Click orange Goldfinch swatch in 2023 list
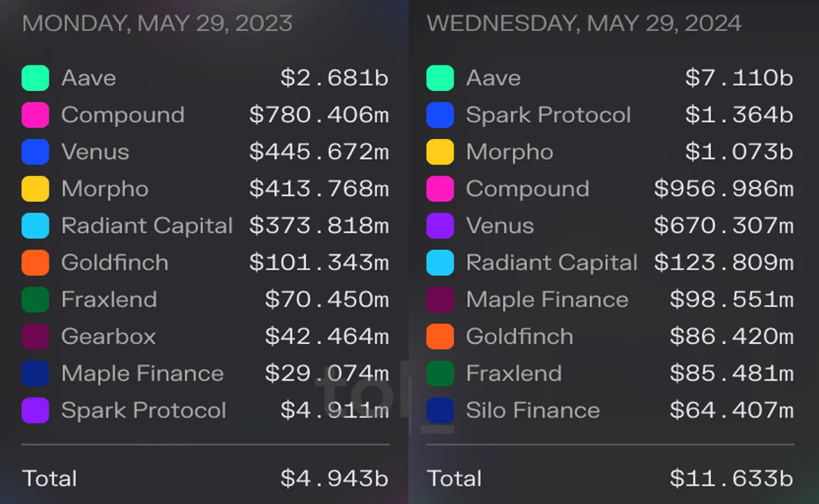 click(x=35, y=263)
